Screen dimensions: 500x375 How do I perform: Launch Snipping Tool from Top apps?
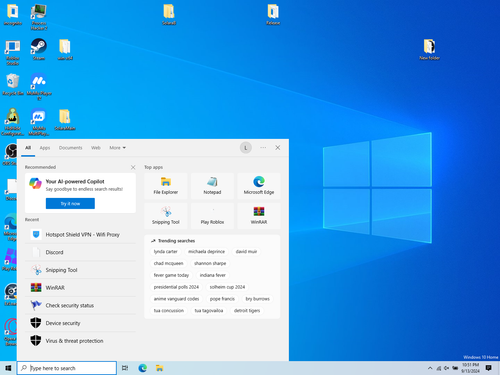[x=166, y=216]
